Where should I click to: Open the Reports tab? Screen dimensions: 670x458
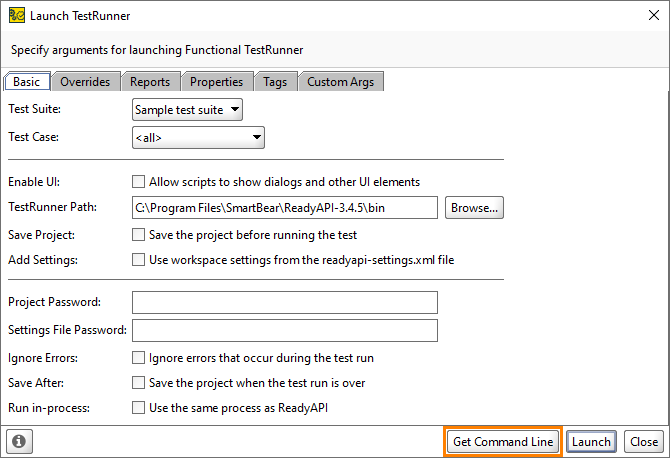150,82
